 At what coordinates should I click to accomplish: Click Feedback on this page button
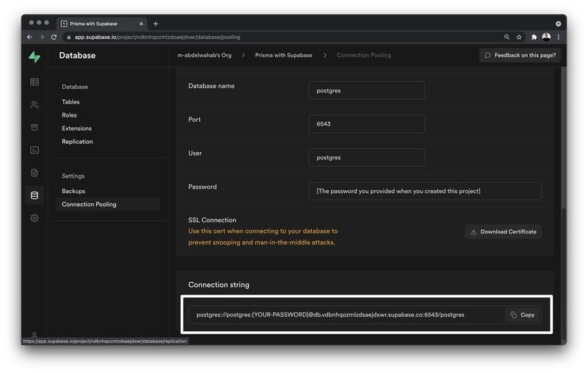coord(520,55)
